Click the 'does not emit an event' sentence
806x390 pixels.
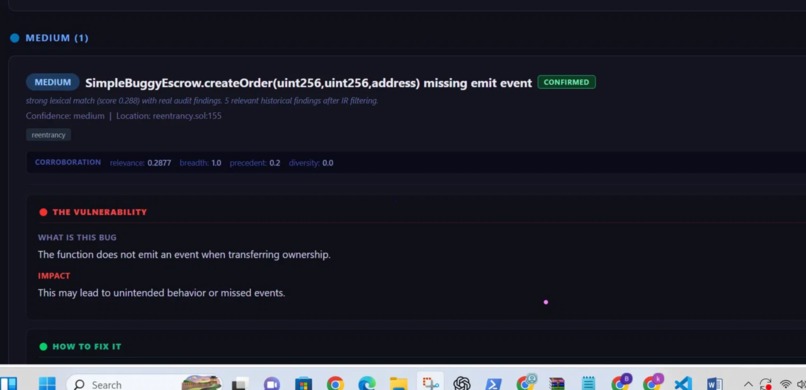click(184, 255)
